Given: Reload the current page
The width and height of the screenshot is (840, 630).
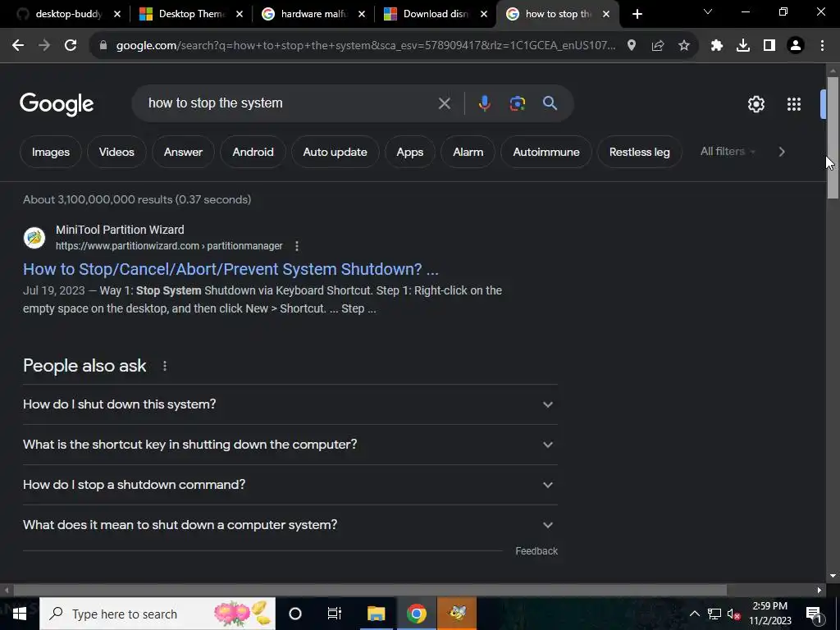Looking at the screenshot, I should pos(71,46).
